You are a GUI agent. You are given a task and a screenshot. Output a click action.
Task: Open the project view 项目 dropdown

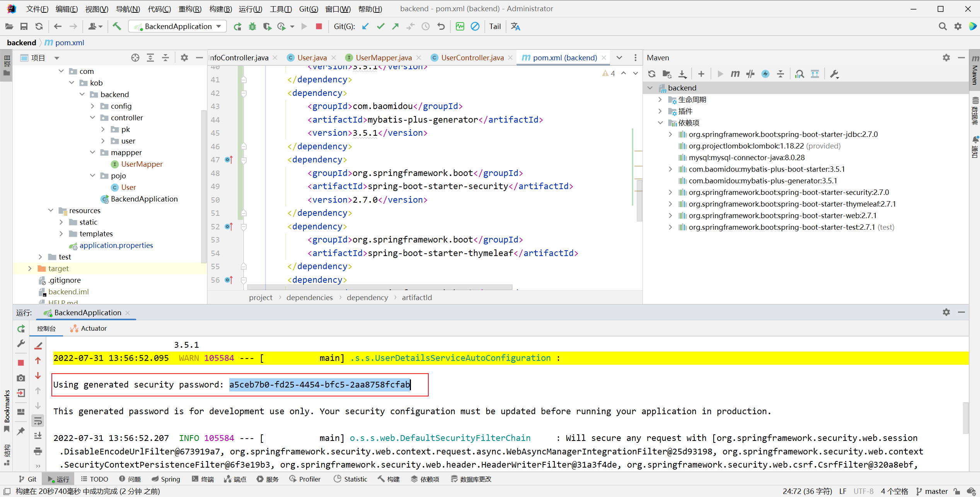57,58
